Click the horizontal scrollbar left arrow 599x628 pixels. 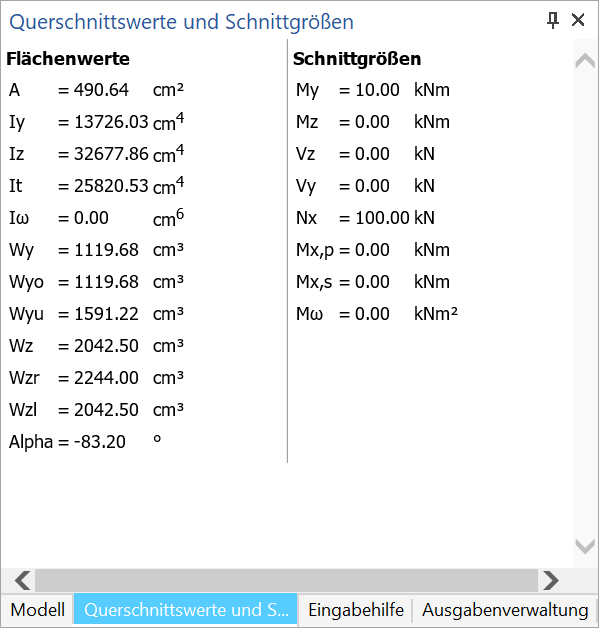pos(22,580)
